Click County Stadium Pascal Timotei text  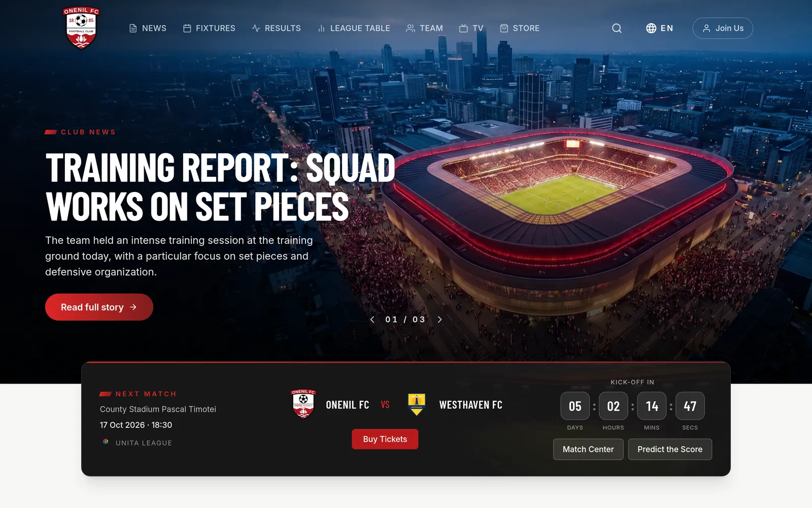(158, 409)
